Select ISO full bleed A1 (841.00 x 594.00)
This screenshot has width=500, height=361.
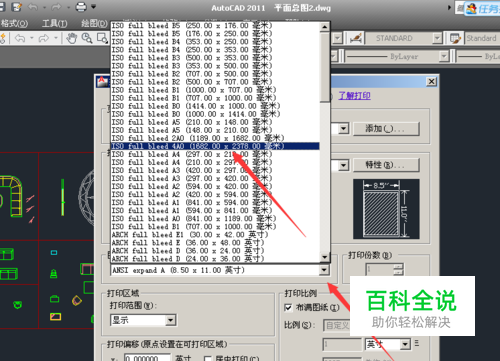coord(215,202)
